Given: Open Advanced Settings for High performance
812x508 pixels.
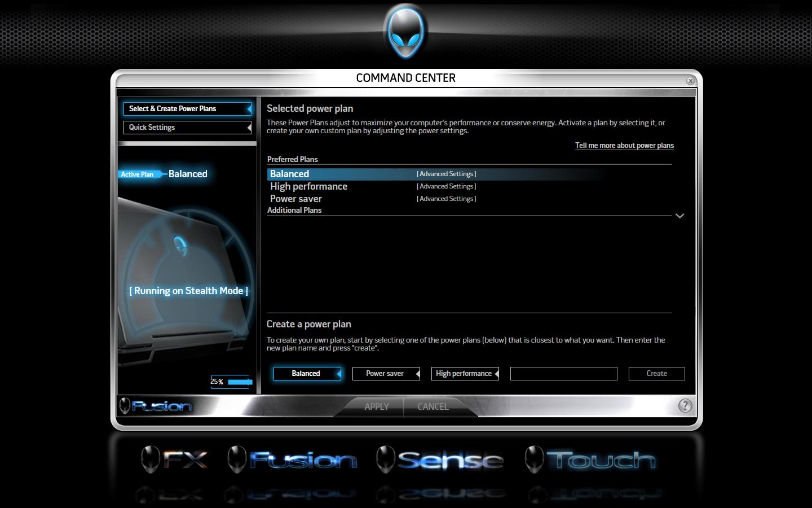Looking at the screenshot, I should [446, 186].
